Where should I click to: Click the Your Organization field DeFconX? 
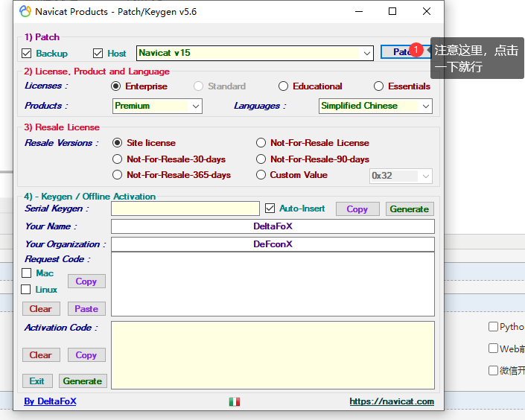273,244
